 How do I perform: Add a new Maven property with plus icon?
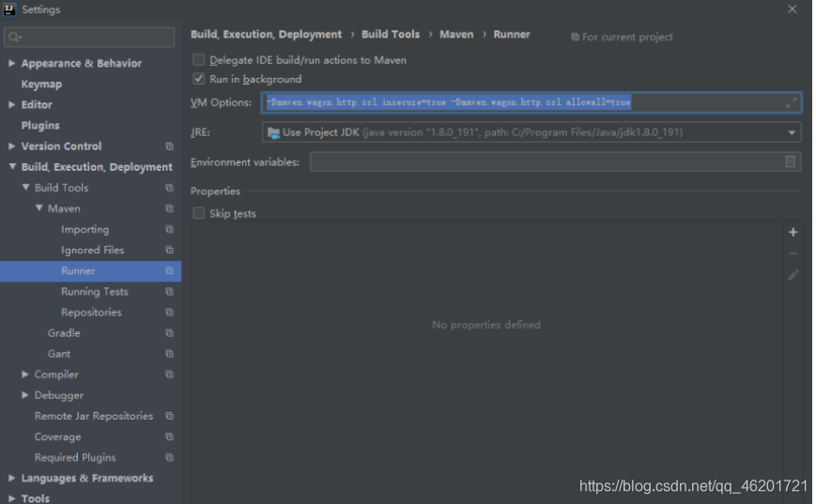(793, 232)
